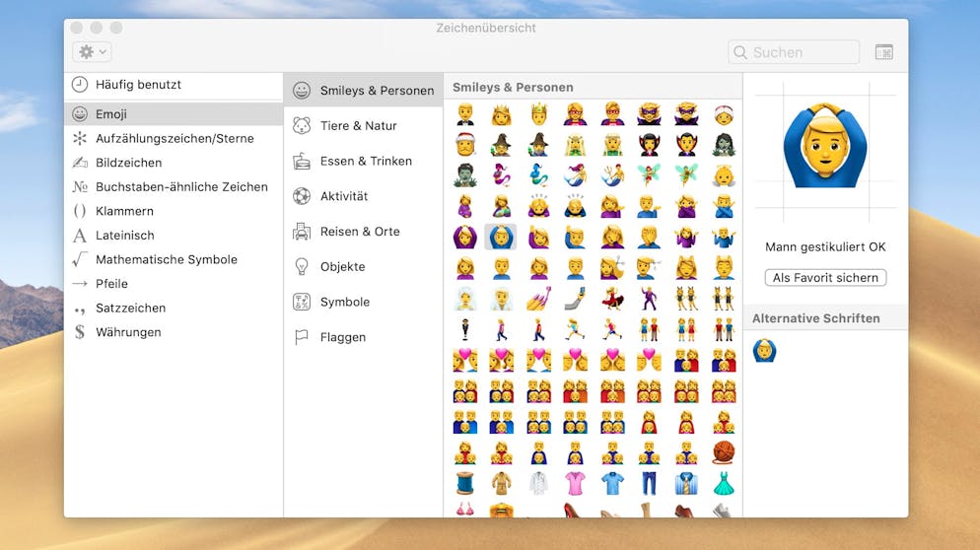
Task: Open the gear settings dropdown
Action: 92,52
